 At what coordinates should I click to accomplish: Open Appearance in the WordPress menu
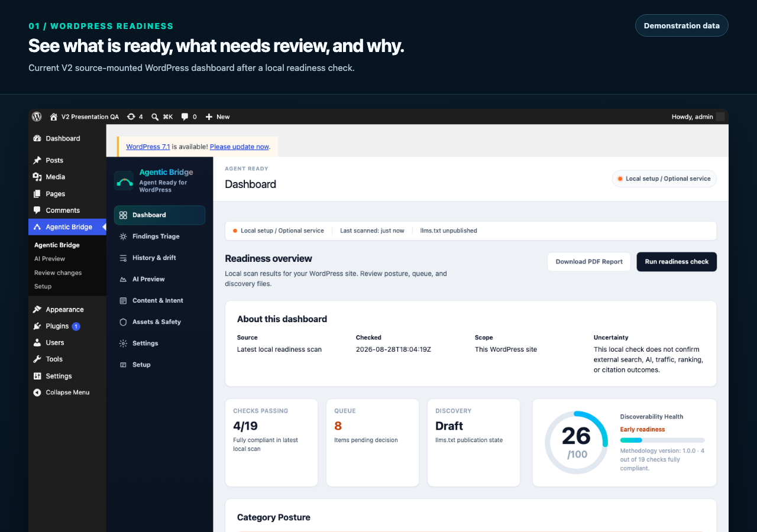67,310
